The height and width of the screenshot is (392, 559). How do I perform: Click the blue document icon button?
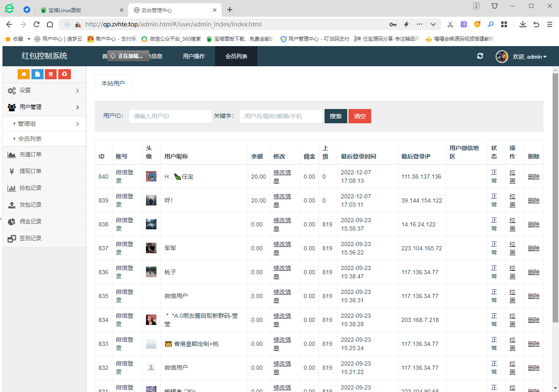[x=37, y=74]
